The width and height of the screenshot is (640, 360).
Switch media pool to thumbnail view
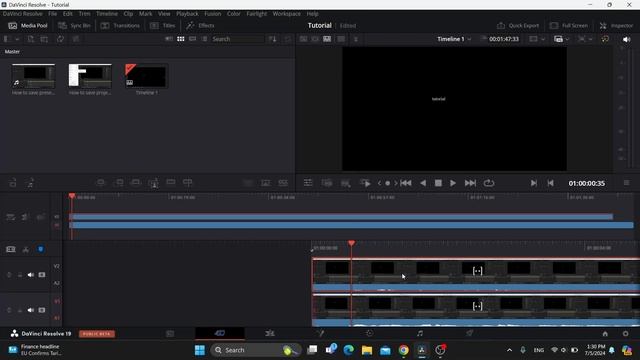[x=180, y=39]
